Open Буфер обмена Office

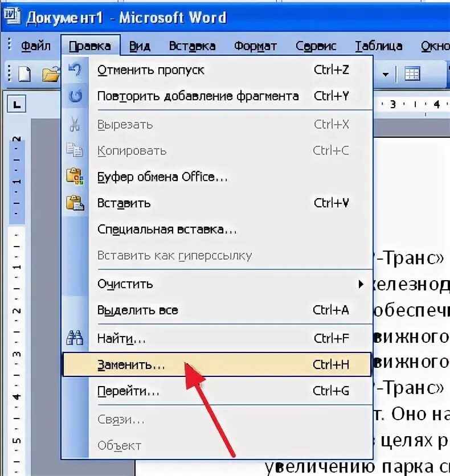coord(217,177)
